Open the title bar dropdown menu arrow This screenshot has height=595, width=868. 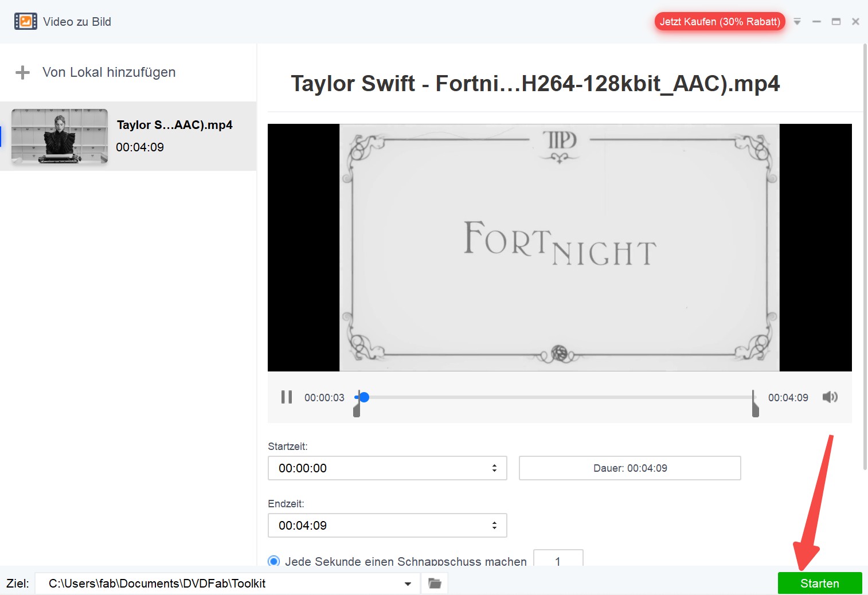coord(797,22)
